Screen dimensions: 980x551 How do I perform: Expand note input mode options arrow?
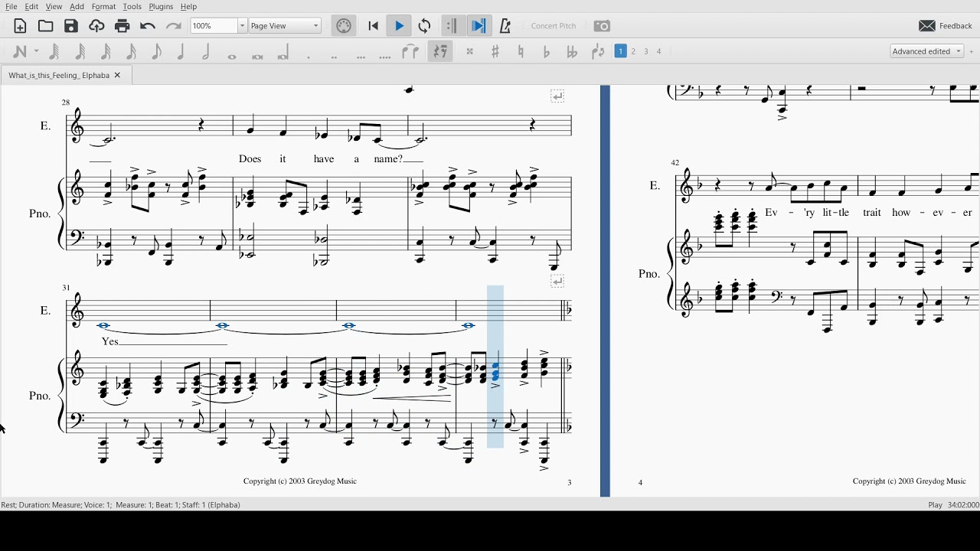[36, 51]
